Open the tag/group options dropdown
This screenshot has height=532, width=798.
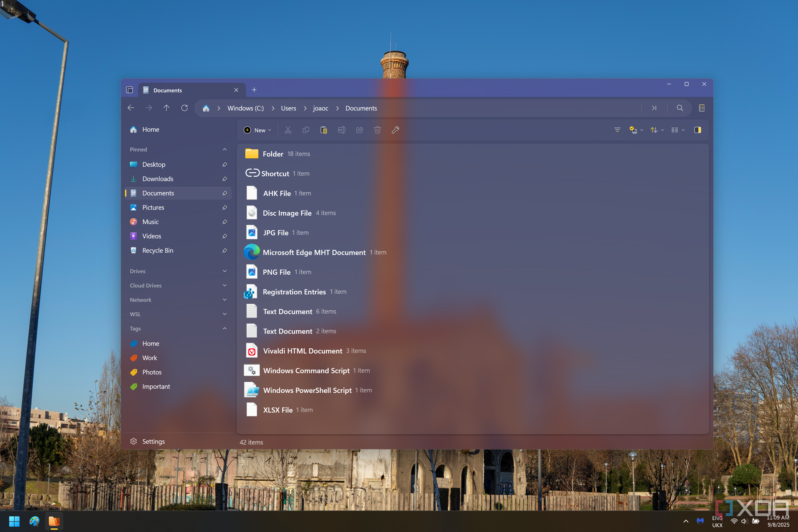tap(636, 130)
